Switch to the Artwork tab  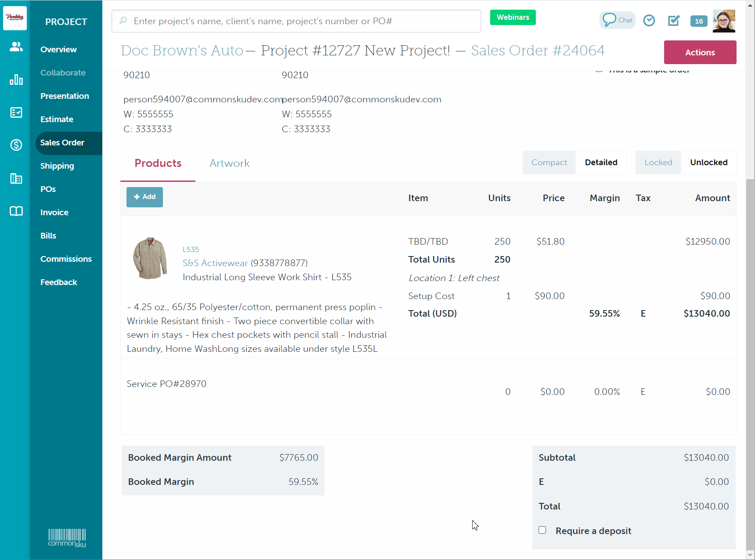tap(229, 163)
